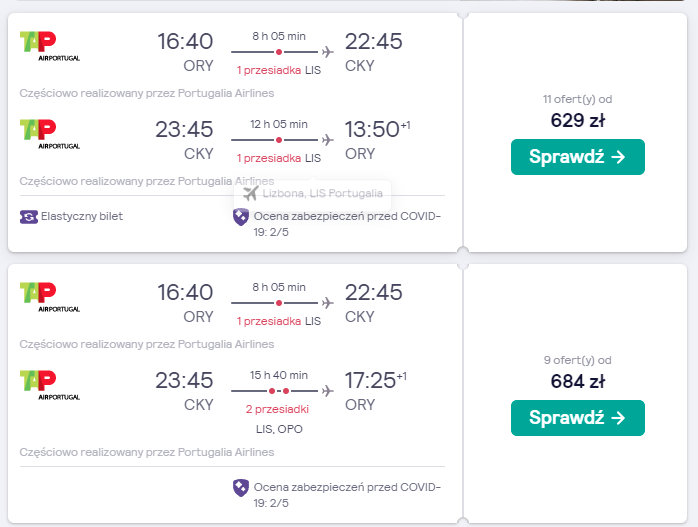Click the Elastyczny bilet icon
Screen dimensions: 698x527
[x=28, y=217]
